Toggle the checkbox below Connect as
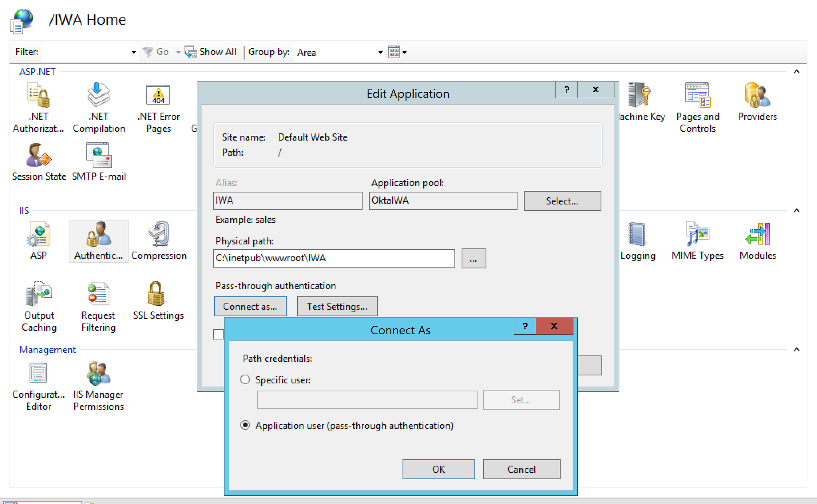817x504 pixels. (x=218, y=334)
